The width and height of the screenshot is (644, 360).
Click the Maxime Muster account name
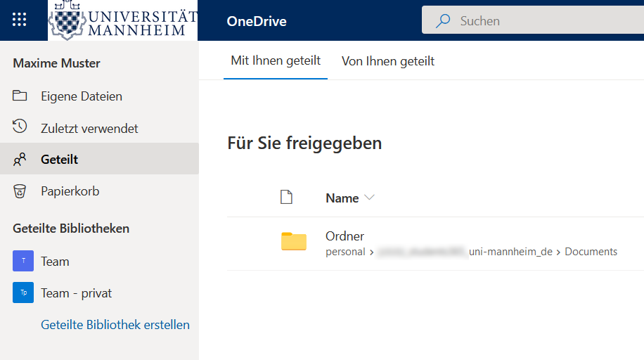coord(56,63)
